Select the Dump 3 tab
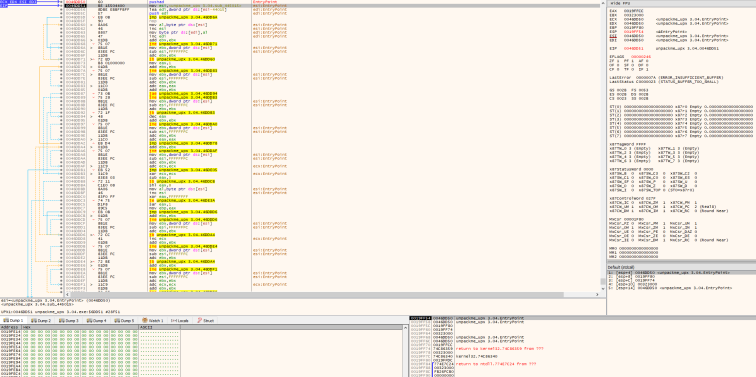This screenshot has width=756, height=377. tap(68, 321)
